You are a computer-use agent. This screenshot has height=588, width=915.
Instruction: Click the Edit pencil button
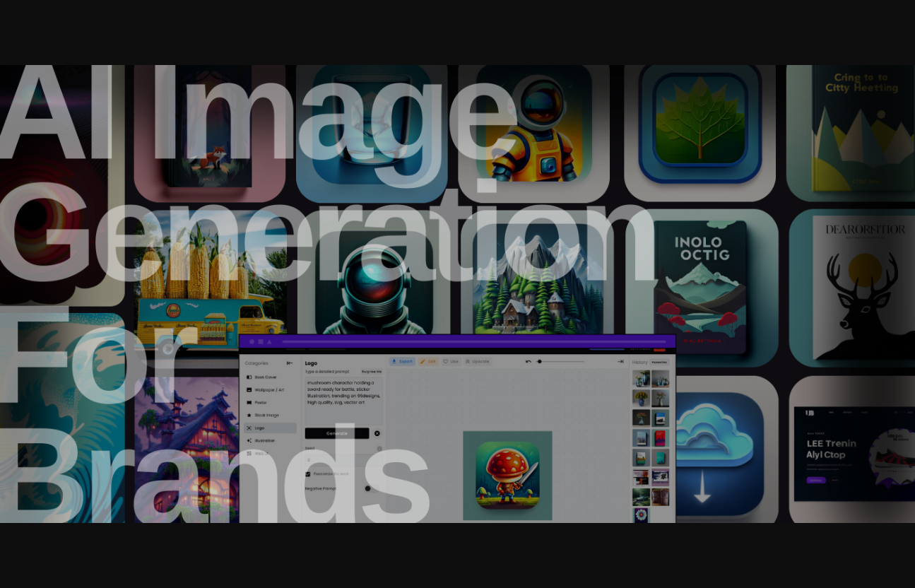pos(427,361)
